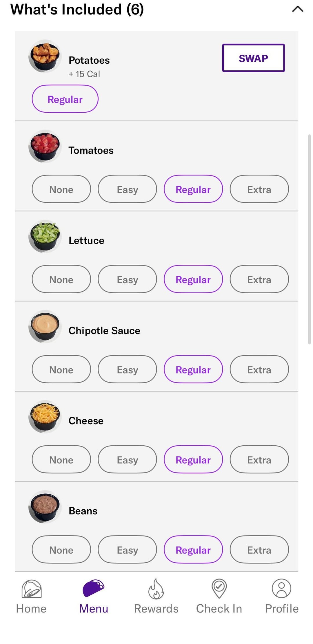Set Beans to None
Viewport: 313px width, 644px height.
pos(61,550)
